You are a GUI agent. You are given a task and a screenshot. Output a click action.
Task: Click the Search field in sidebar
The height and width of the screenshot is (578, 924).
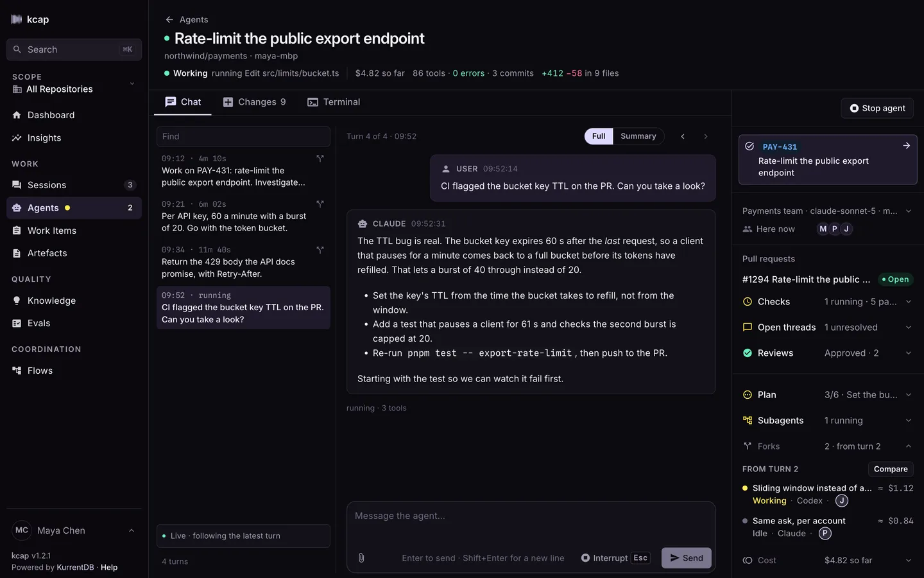point(74,49)
